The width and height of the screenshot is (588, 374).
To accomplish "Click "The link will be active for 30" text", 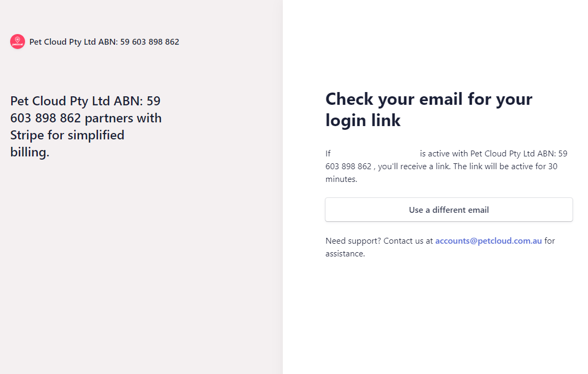I will [x=505, y=167].
